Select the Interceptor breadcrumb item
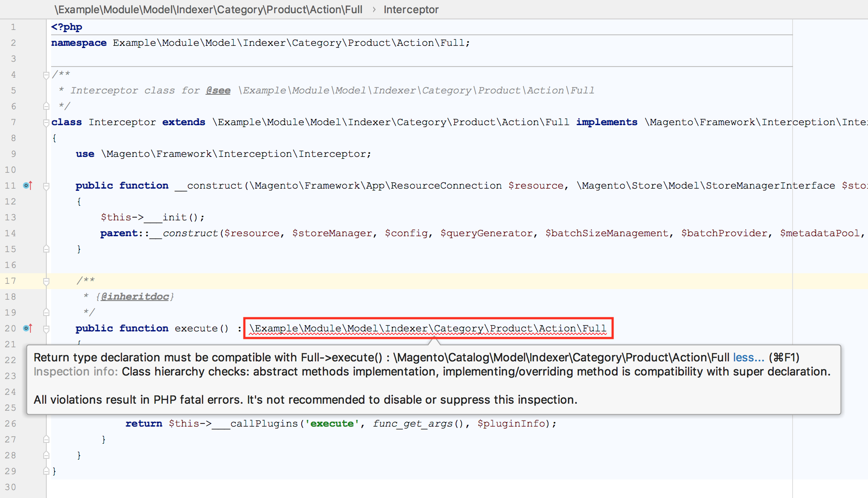This screenshot has width=868, height=498. click(411, 10)
